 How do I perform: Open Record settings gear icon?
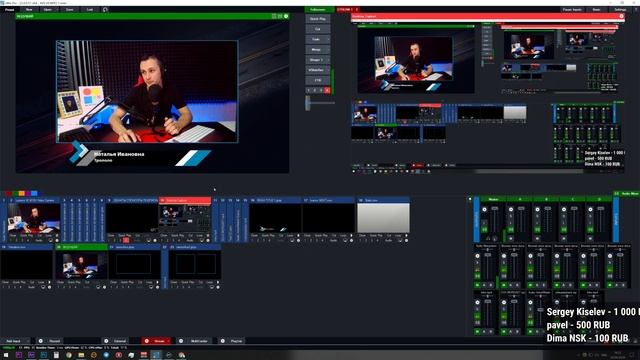pyautogui.click(x=40, y=341)
